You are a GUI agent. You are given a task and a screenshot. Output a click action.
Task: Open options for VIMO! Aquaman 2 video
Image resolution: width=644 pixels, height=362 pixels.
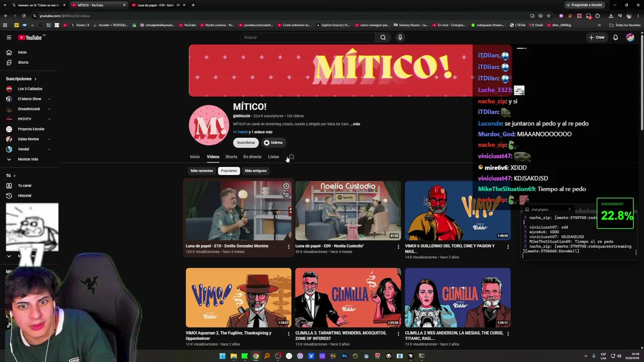pos(288,334)
